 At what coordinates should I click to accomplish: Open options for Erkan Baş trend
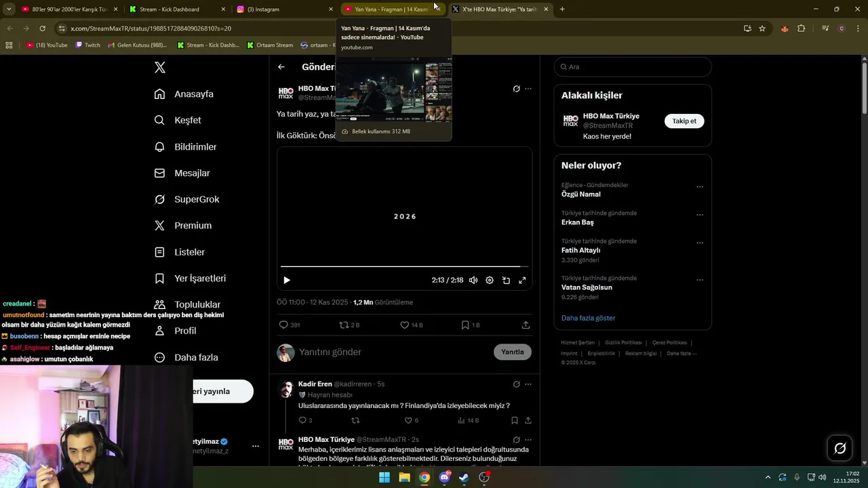[x=700, y=215]
